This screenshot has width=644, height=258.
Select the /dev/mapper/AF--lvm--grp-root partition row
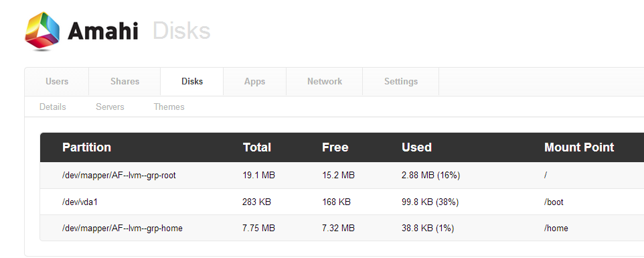[x=341, y=176]
